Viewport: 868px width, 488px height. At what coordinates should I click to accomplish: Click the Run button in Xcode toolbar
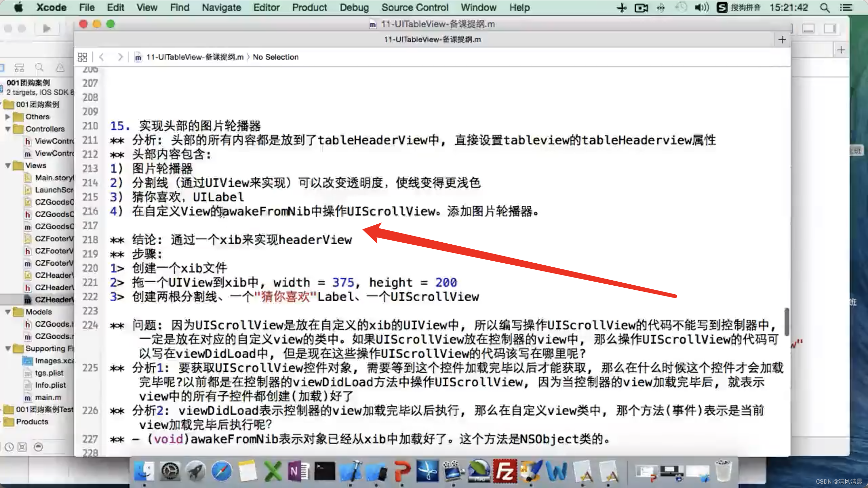46,28
